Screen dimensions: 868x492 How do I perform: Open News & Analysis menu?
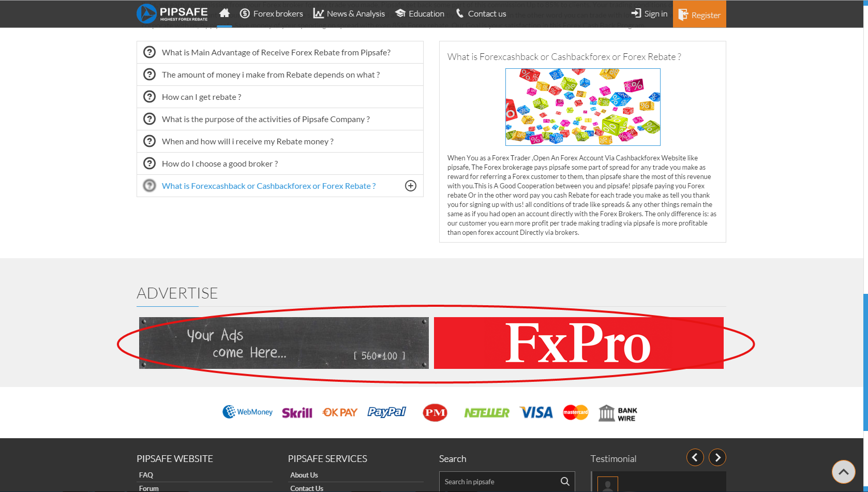(x=349, y=13)
